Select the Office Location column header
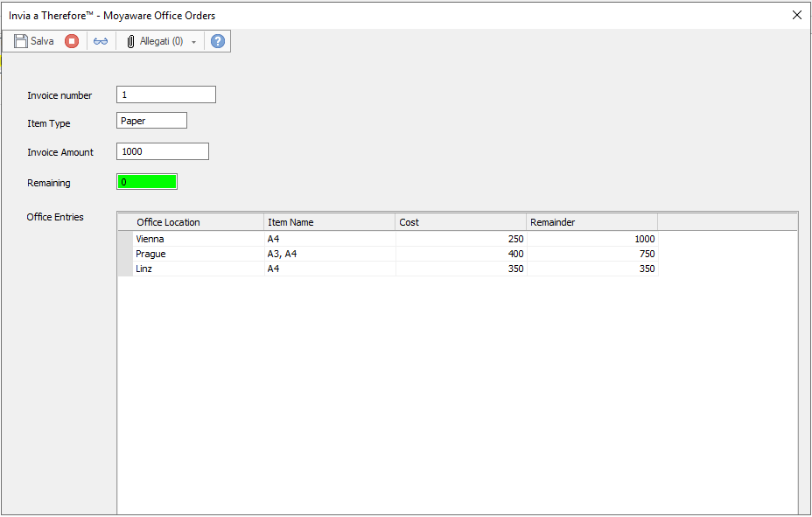Screen dimensions: 812x517 pos(197,221)
